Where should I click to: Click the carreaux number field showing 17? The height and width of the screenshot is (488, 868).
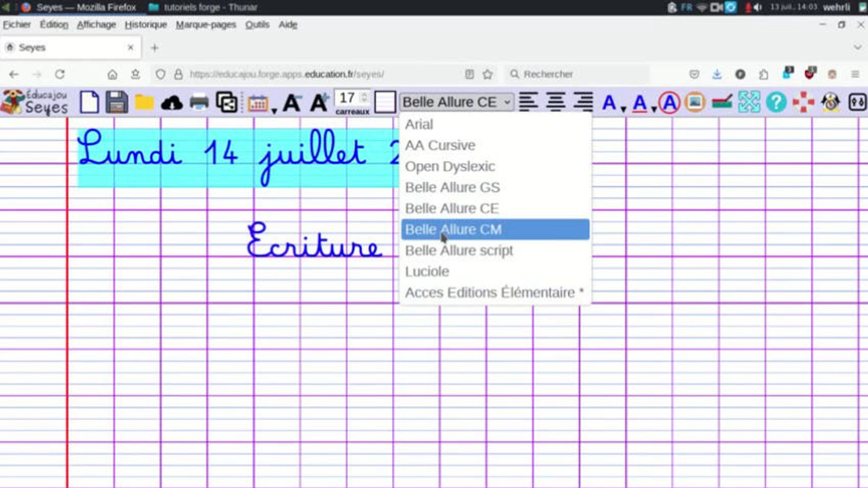[x=352, y=98]
